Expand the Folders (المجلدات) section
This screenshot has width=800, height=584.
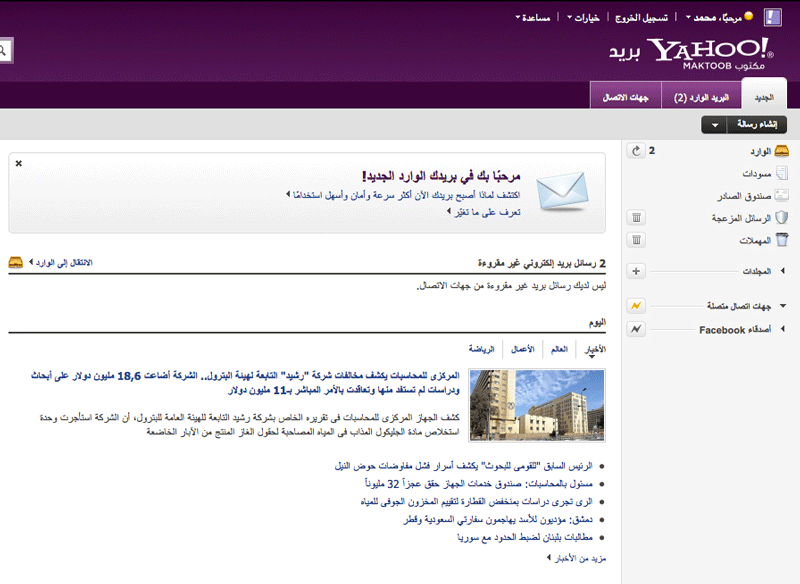pos(783,271)
